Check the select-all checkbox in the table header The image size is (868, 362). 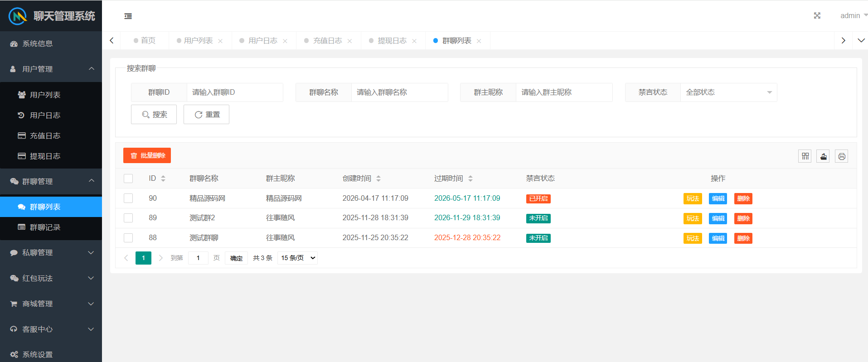pyautogui.click(x=128, y=179)
